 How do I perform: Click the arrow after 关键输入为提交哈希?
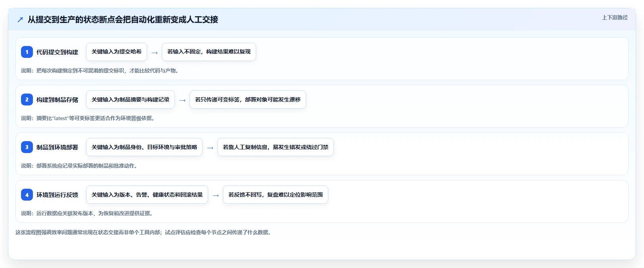coord(155,52)
